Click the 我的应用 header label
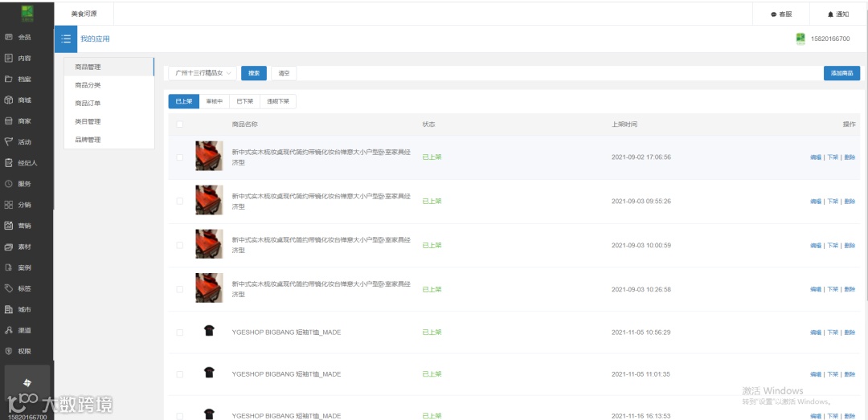Screen dimensions: 868x420 [95, 39]
